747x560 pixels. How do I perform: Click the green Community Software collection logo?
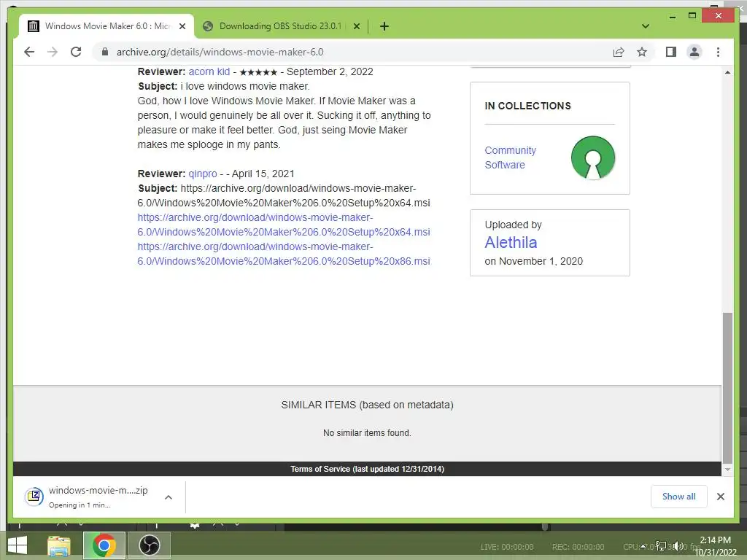592,157
